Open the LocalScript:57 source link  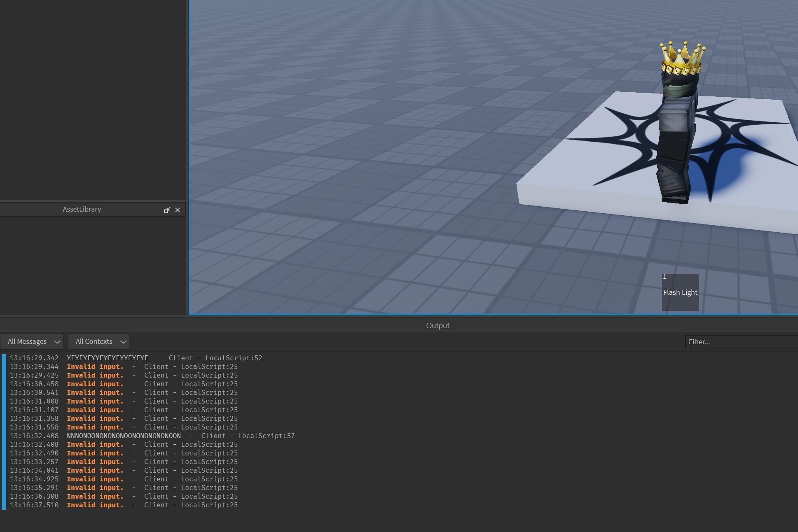[x=266, y=436]
